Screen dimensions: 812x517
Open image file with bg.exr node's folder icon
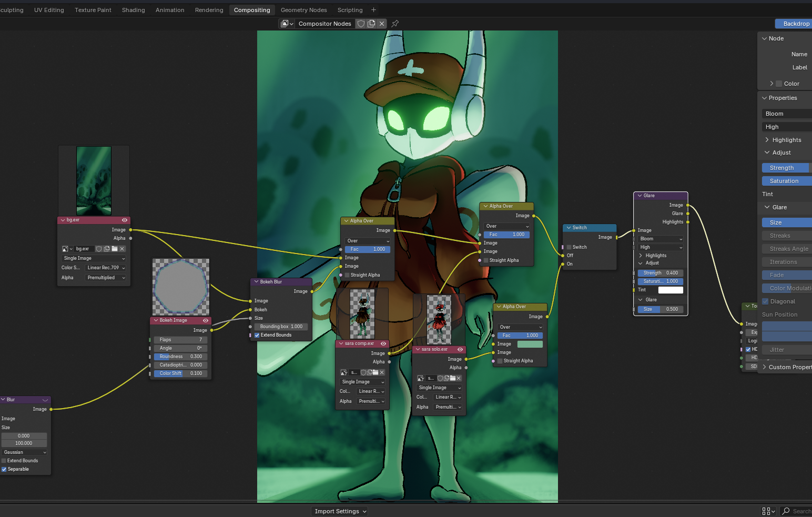[115, 249]
